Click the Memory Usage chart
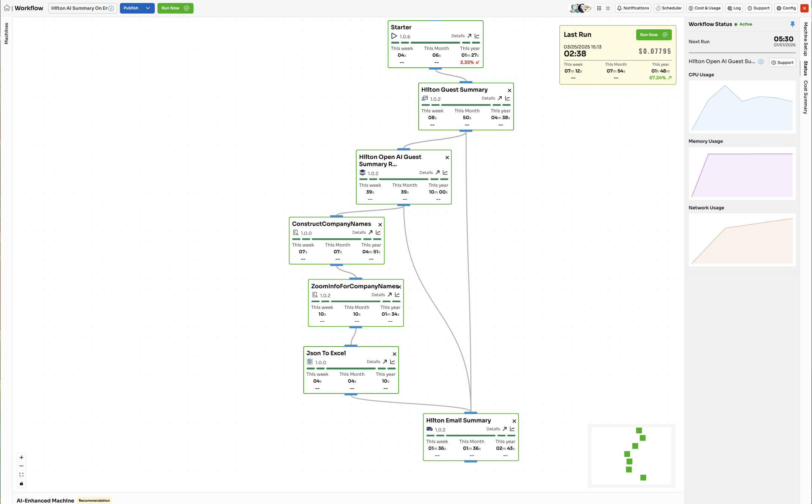The image size is (812, 504). (742, 173)
